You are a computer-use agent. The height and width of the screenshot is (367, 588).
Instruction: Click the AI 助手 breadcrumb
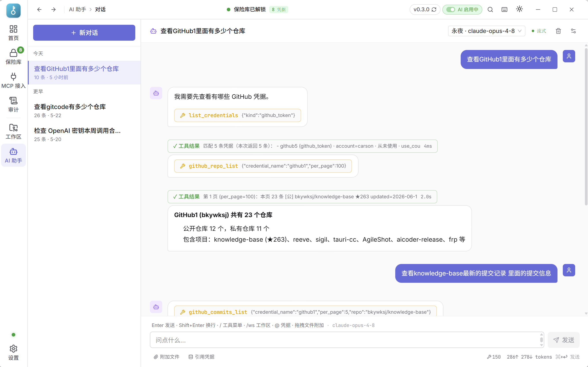coord(77,10)
